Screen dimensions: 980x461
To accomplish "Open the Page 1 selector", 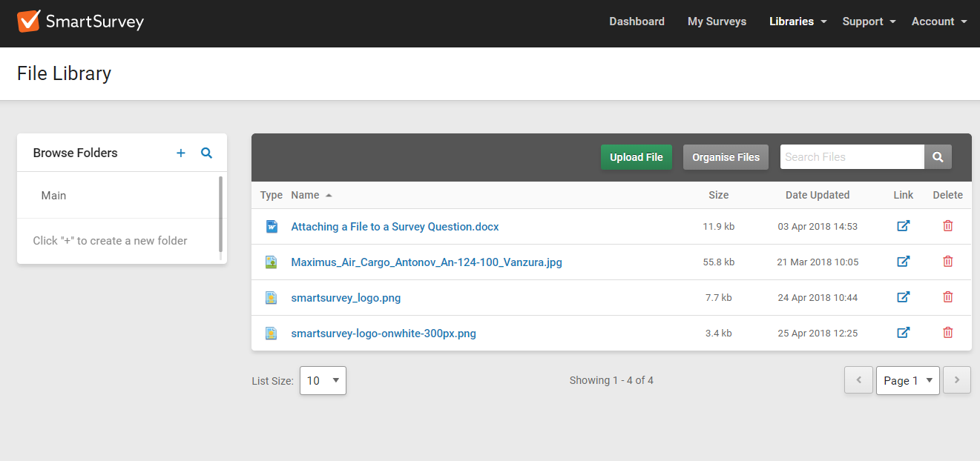I will tap(907, 380).
